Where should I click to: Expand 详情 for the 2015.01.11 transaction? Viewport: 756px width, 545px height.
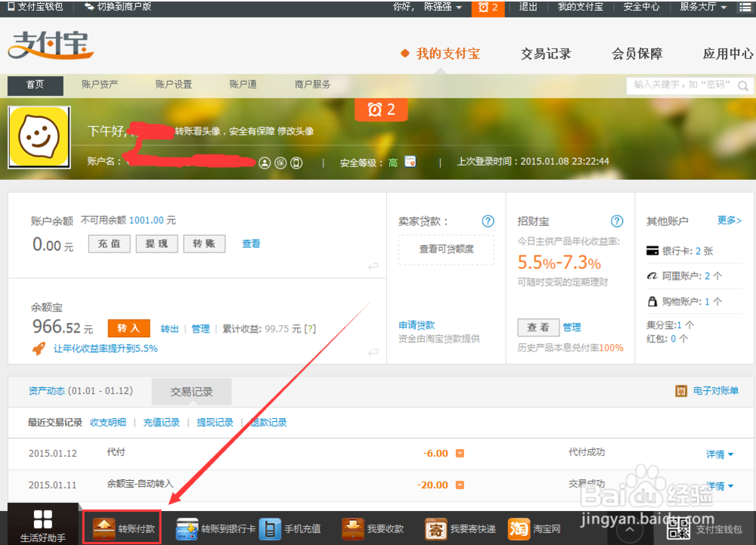click(720, 486)
